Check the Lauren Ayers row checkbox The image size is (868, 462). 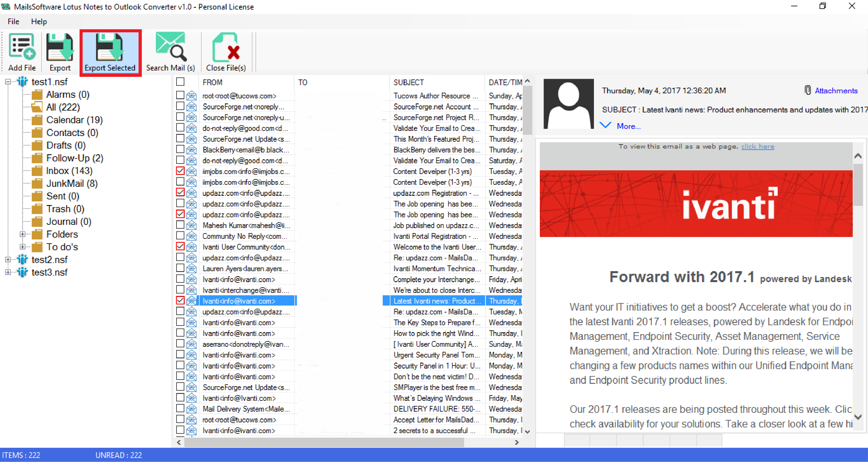(x=180, y=268)
